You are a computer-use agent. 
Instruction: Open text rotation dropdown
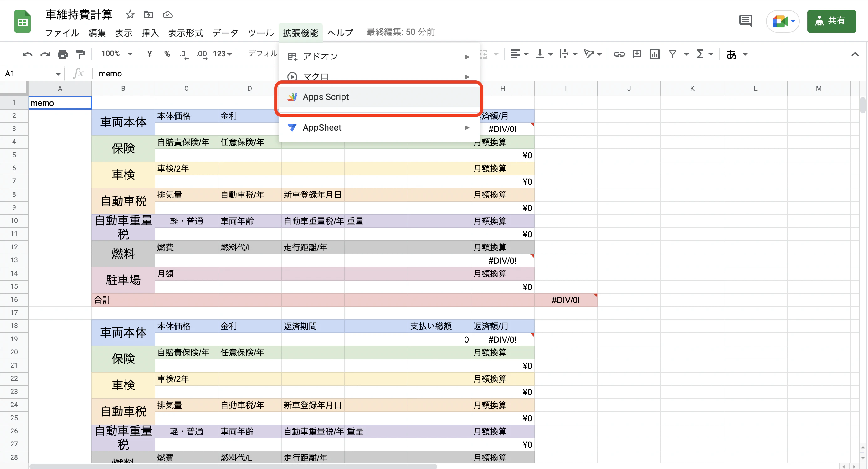(x=593, y=54)
